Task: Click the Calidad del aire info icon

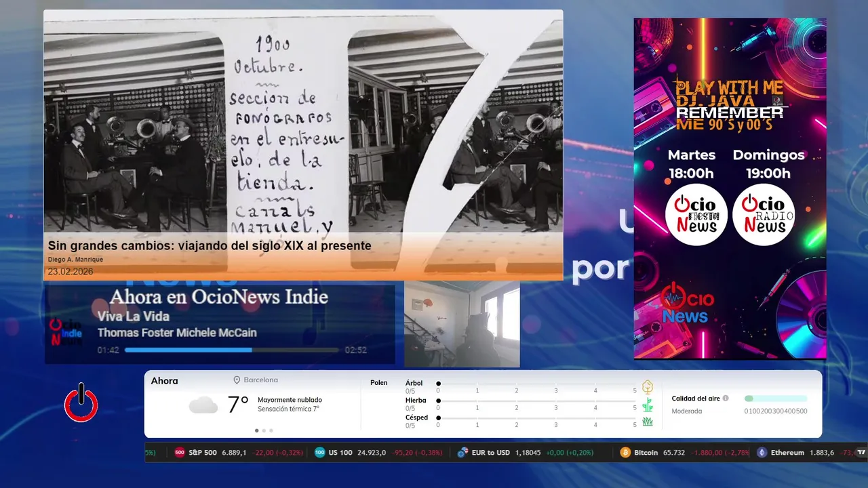Action: click(x=726, y=399)
